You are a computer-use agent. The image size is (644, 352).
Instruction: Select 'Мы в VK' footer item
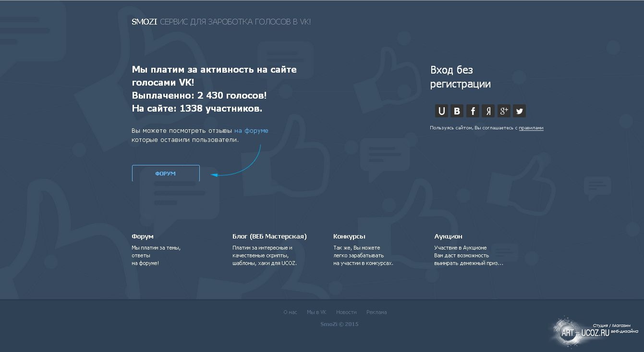[316, 312]
